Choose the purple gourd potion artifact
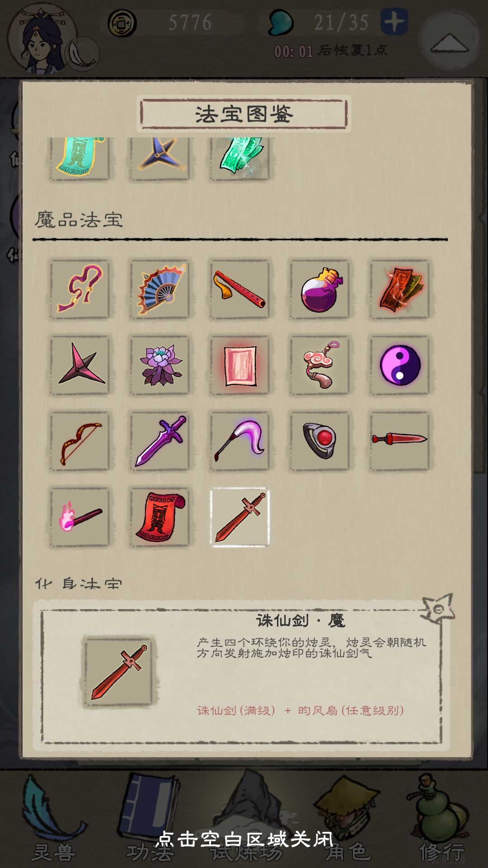Screen dimensions: 488x868 coord(320,289)
